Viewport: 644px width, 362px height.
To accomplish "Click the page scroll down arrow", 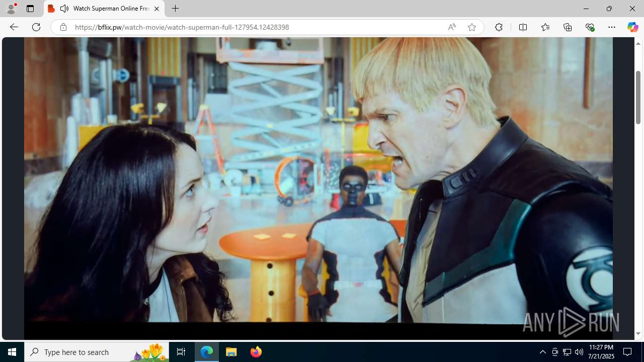I will tap(638, 334).
